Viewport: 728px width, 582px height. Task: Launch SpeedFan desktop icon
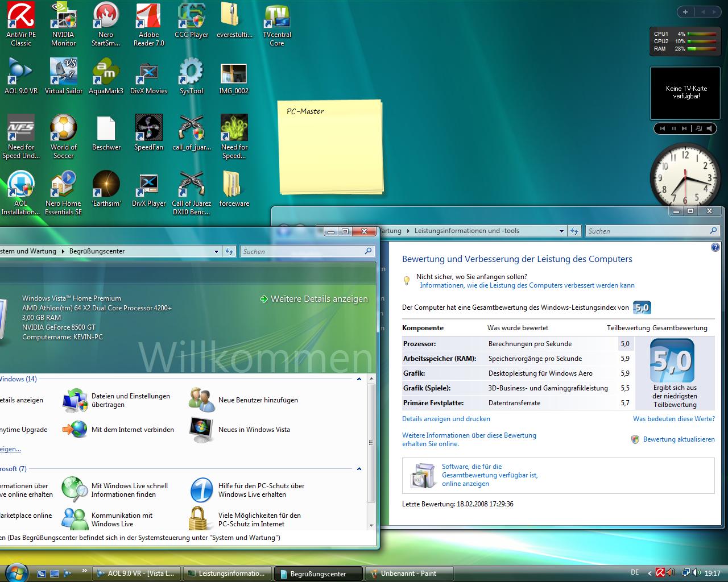pos(148,132)
